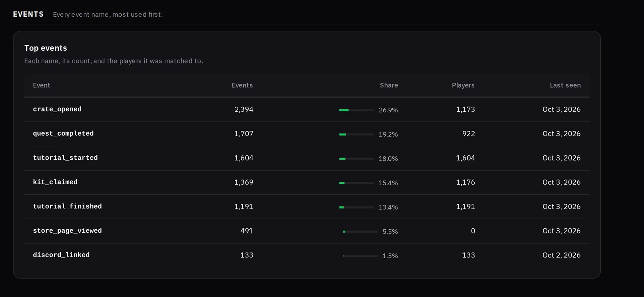Screen dimensions: 644x297
Task: Click the 133 players value for discord_linked
Action: click(x=469, y=255)
